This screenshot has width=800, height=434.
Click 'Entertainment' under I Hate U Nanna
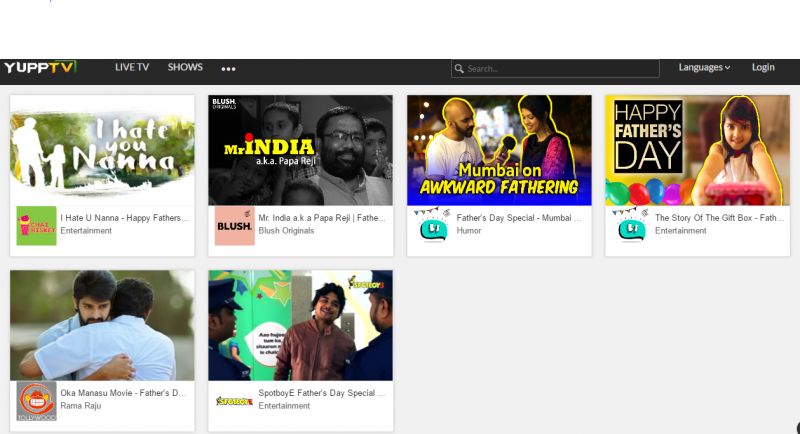[x=86, y=231]
